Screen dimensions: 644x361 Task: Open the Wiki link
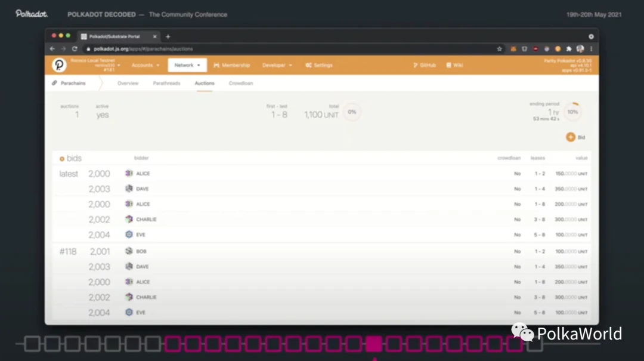click(x=454, y=65)
